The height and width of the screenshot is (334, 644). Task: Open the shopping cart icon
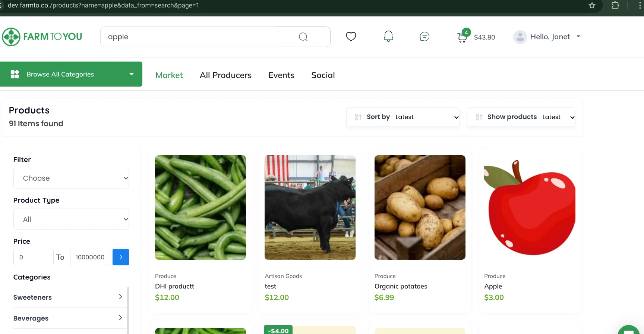coord(462,37)
